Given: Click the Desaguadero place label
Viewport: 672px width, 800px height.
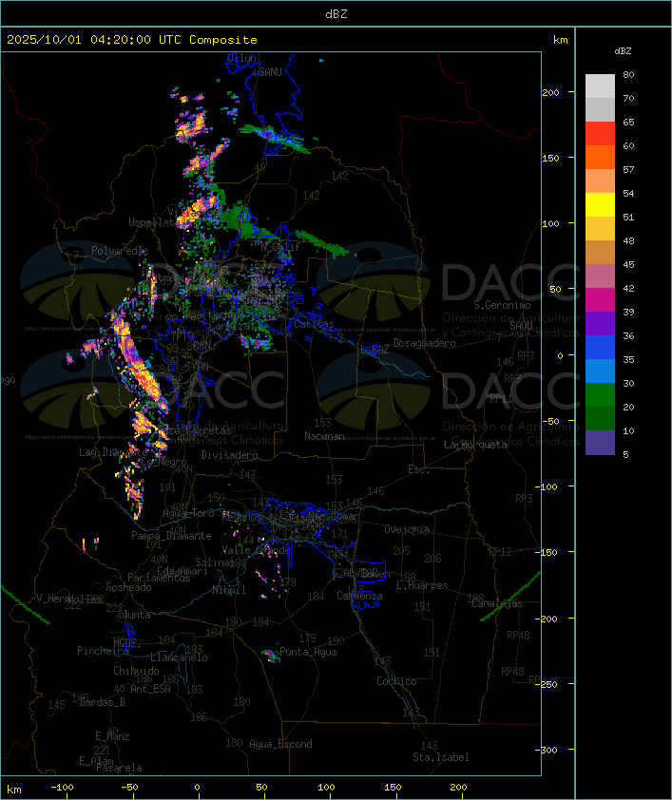Looking at the screenshot, I should coord(425,343).
